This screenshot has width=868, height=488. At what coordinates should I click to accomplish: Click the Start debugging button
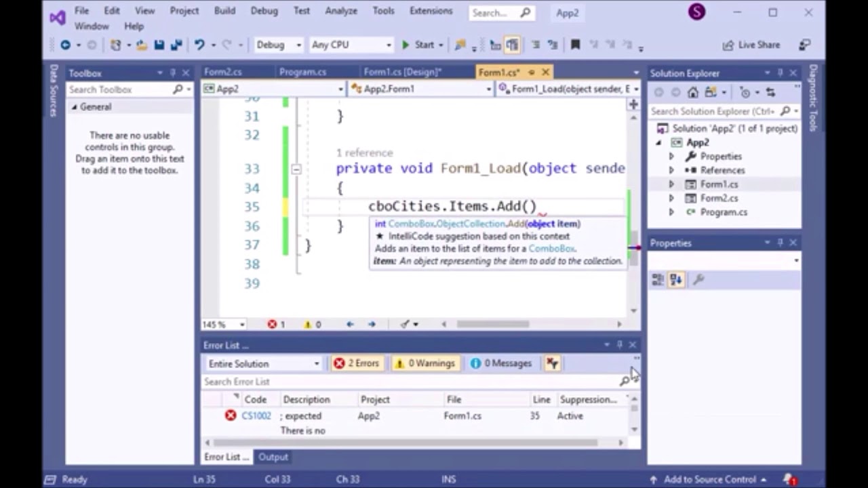(418, 45)
